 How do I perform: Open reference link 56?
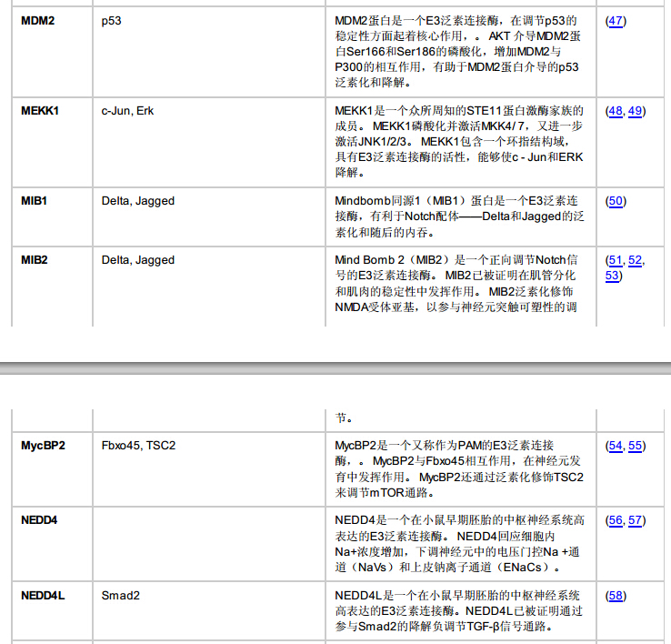pyautogui.click(x=616, y=520)
